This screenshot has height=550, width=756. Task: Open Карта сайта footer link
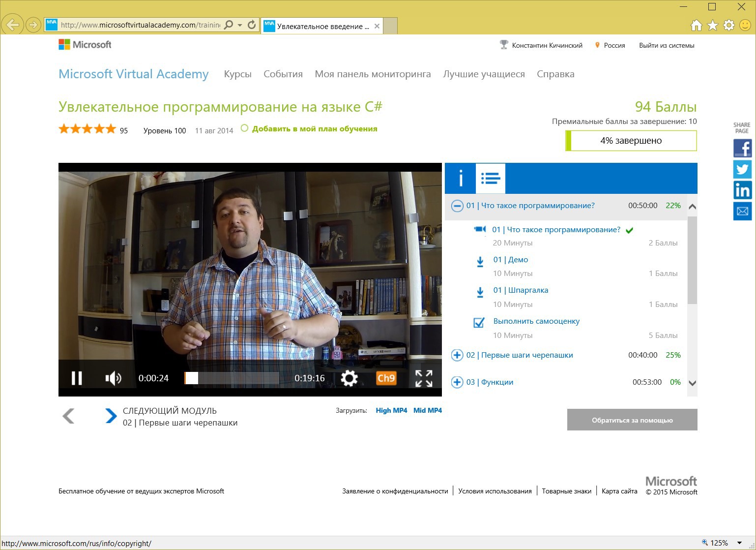tap(619, 491)
